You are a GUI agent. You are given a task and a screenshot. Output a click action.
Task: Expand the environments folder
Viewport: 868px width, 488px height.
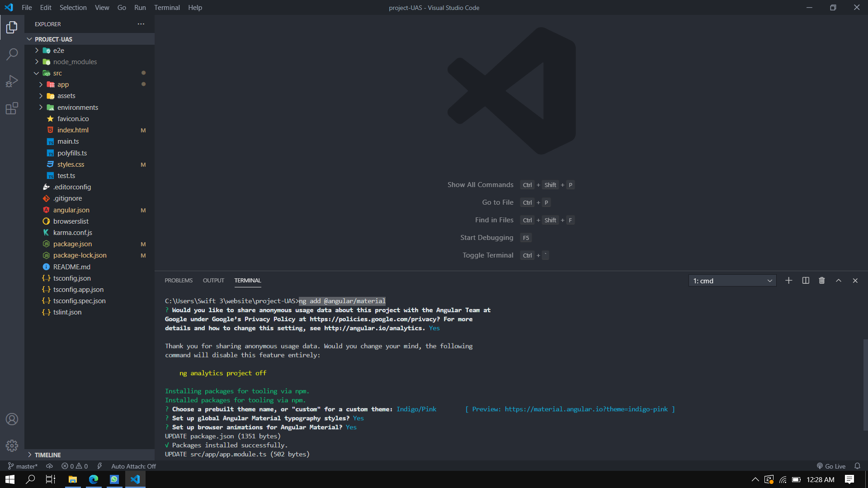(x=90, y=107)
